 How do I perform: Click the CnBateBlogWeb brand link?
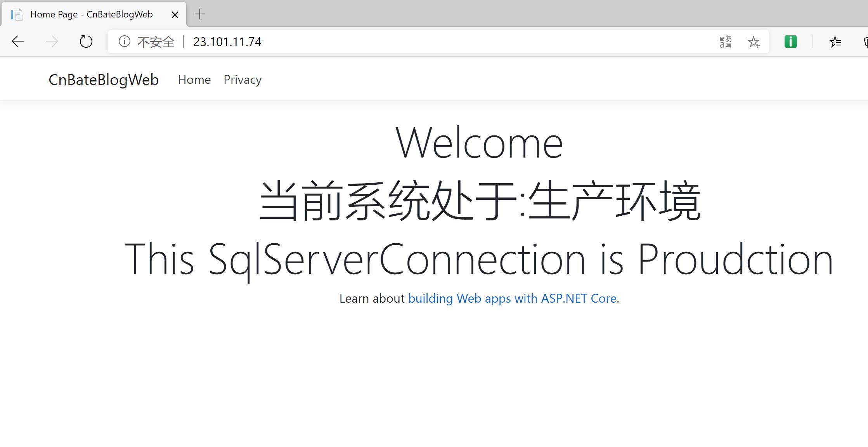104,80
